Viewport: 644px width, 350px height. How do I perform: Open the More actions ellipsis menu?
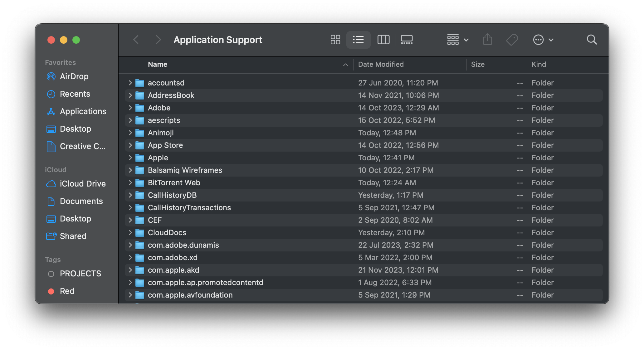coord(543,40)
